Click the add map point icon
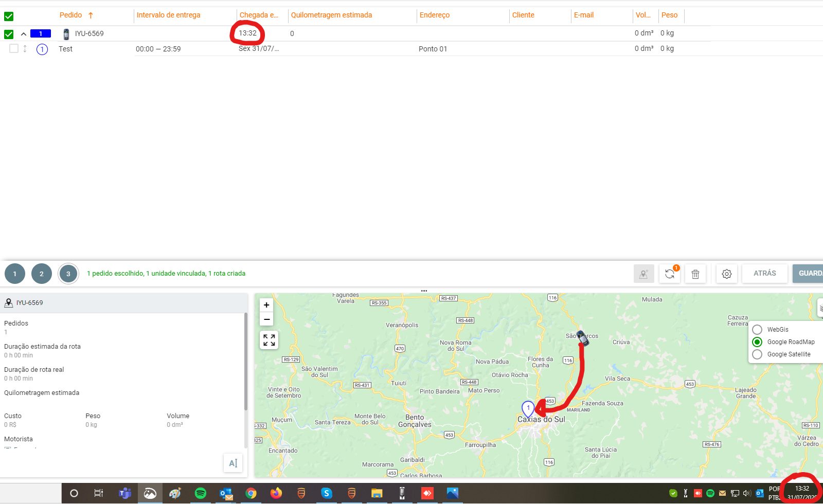This screenshot has width=823, height=504. [x=643, y=274]
